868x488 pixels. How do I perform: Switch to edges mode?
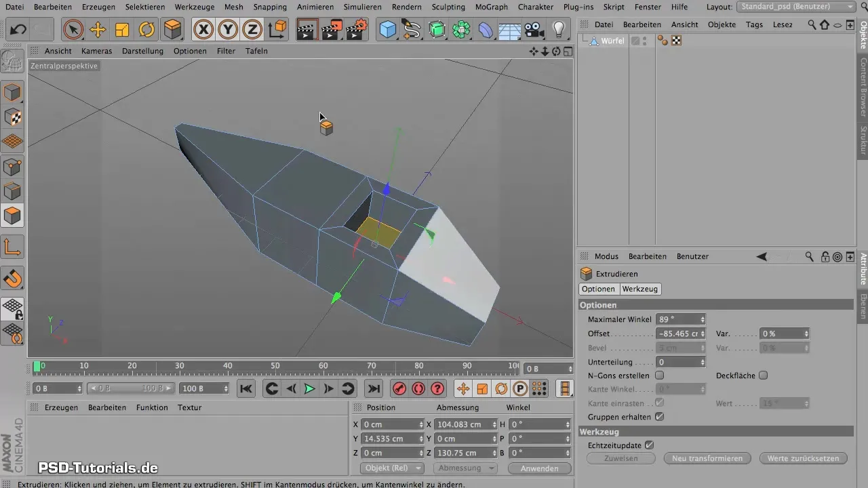(x=13, y=191)
